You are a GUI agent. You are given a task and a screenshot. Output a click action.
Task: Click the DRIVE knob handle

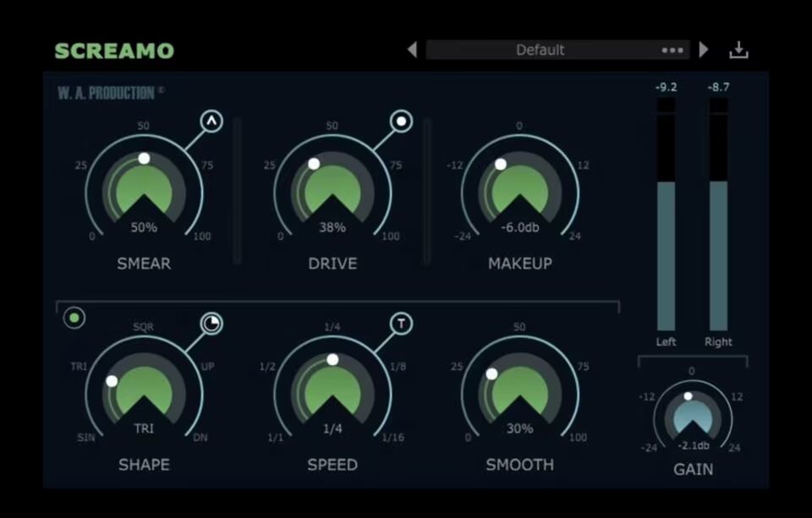pos(313,164)
